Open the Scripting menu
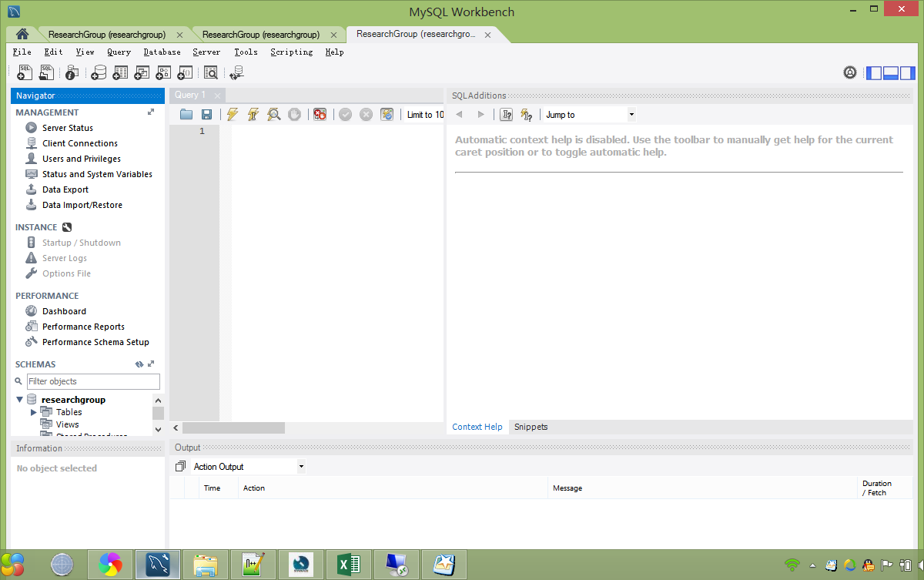The height and width of the screenshot is (580, 924). click(x=291, y=52)
